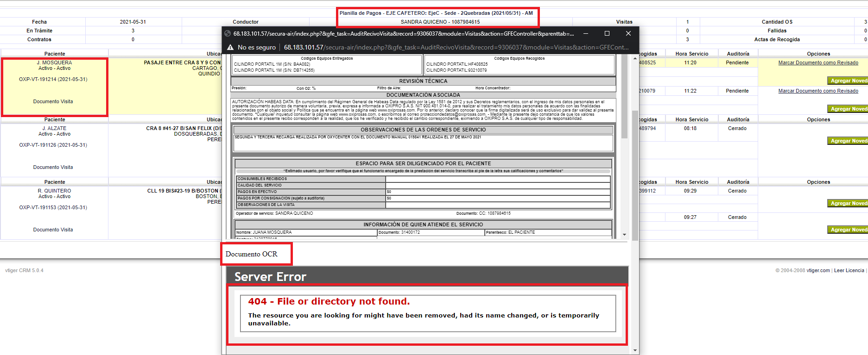This screenshot has width=868, height=355.
Task: Click the 'CONSUMIBLES RECIBIDOS' row label
Action: [262, 179]
